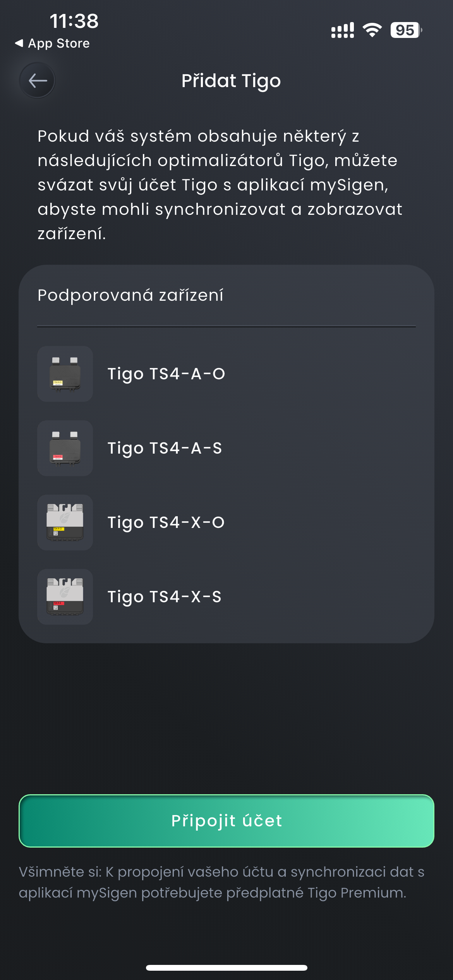Tap the Tigo TS4-A-S label
453x980 pixels.
165,448
